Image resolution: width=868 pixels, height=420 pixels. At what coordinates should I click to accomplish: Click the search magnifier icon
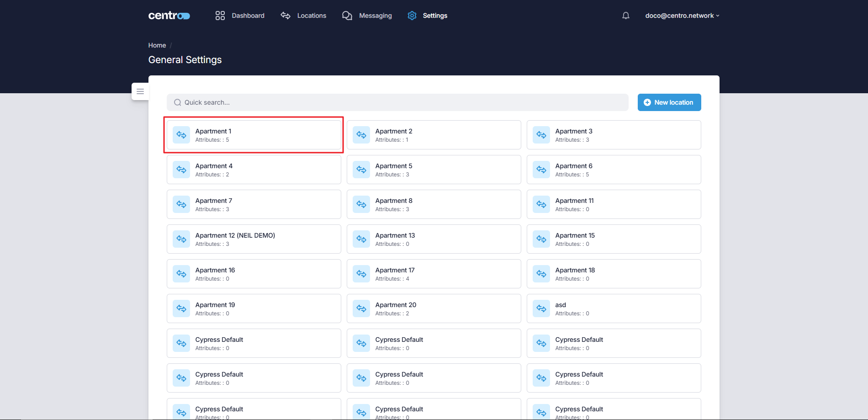178,102
